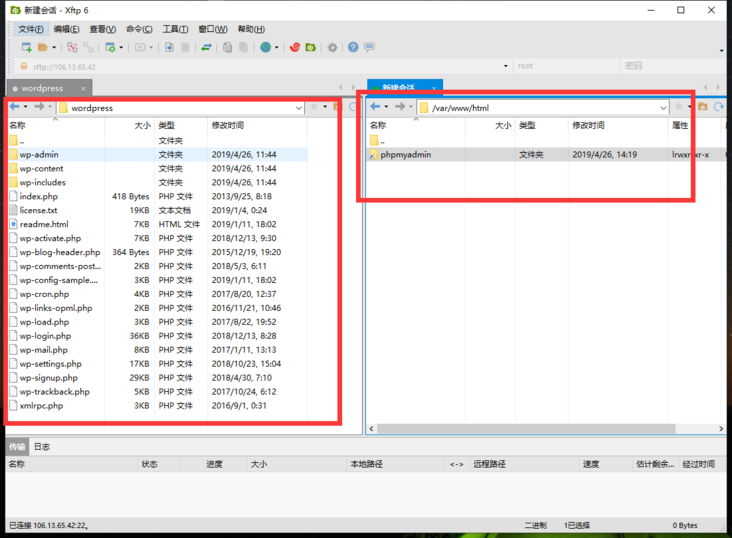Image resolution: width=732 pixels, height=538 pixels.
Task: Expand the local wordpress path dropdown
Action: (298, 108)
